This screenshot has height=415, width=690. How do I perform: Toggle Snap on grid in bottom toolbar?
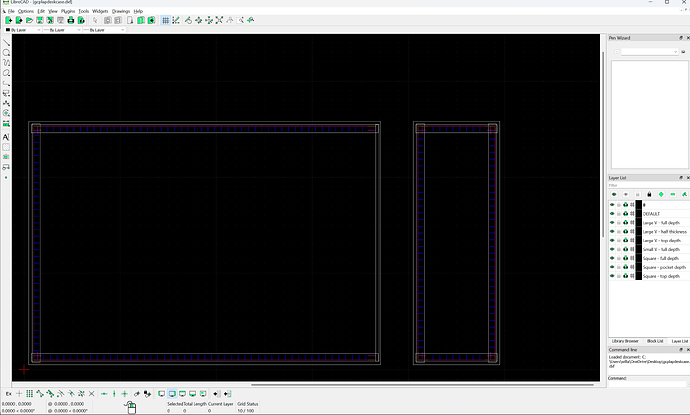pos(29,393)
